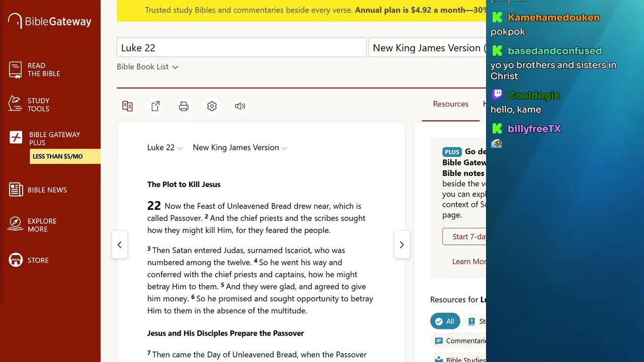Go to next chapter arrow
Image resolution: width=644 pixels, height=362 pixels.
tap(401, 245)
